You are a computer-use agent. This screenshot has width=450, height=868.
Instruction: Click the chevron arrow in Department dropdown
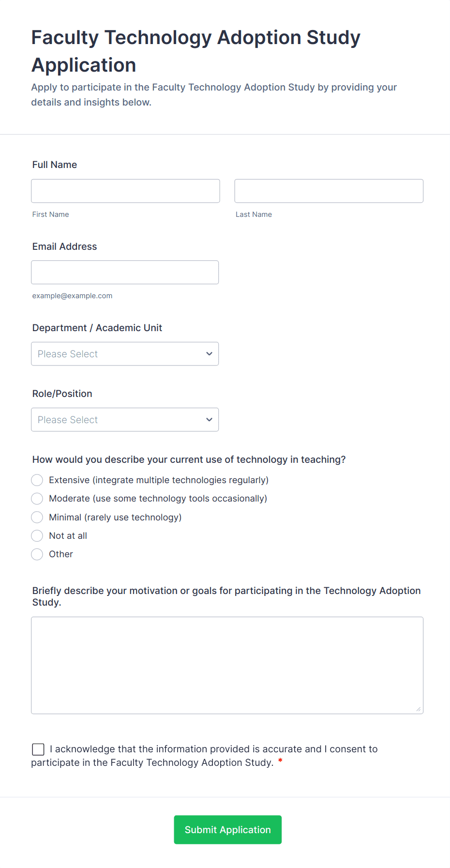pyautogui.click(x=209, y=354)
